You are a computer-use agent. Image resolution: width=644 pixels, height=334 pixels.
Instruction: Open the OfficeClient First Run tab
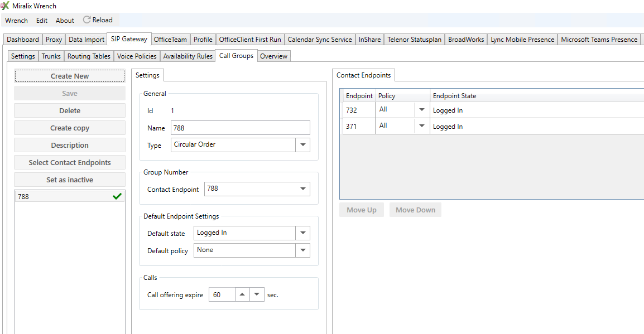click(x=249, y=40)
